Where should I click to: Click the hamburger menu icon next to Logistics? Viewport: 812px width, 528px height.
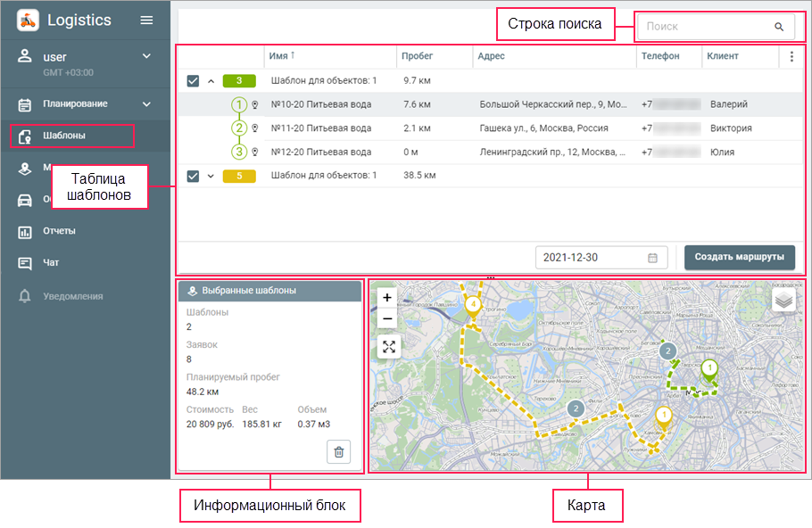(x=146, y=21)
